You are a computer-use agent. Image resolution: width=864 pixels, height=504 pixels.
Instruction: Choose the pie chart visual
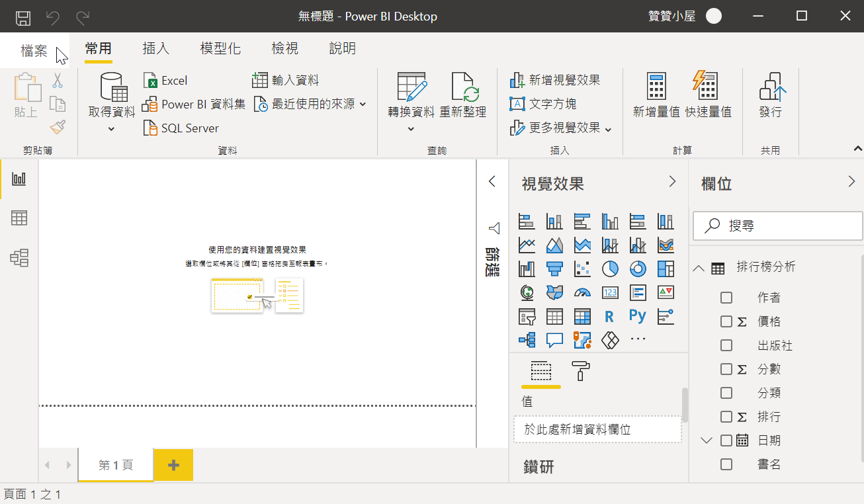click(x=610, y=269)
